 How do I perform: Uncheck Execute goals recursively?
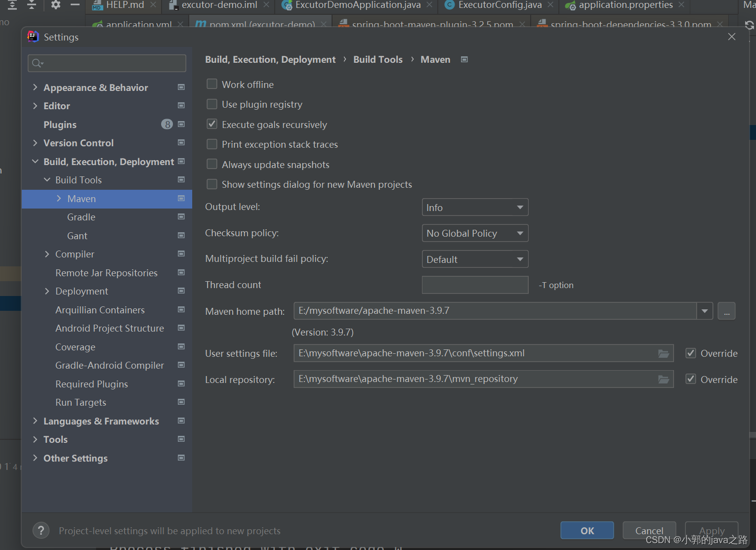pyautogui.click(x=212, y=124)
